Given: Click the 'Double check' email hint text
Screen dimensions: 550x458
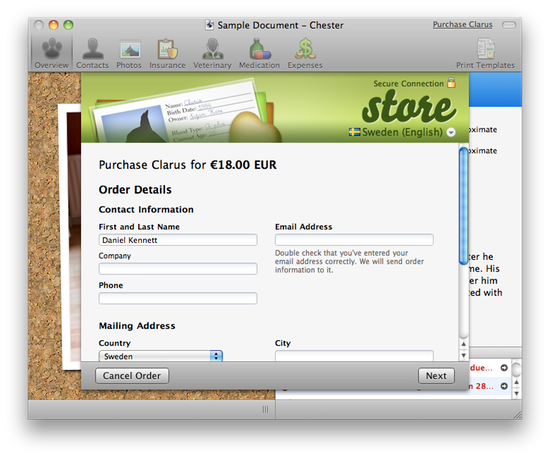Looking at the screenshot, I should [349, 261].
